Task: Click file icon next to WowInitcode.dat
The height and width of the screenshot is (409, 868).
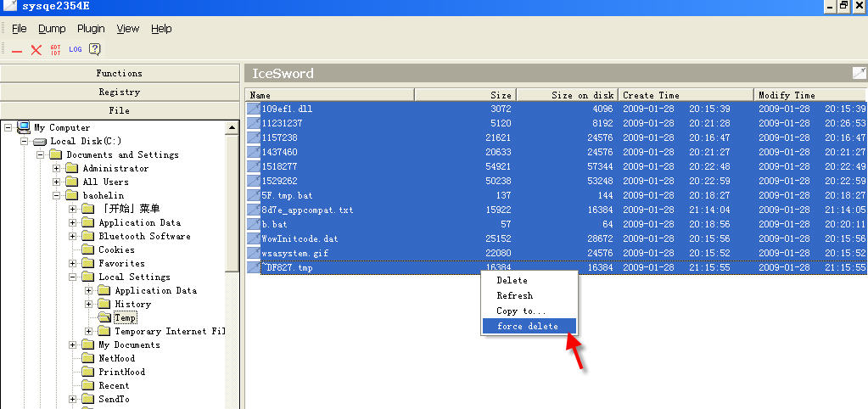Action: pos(254,238)
